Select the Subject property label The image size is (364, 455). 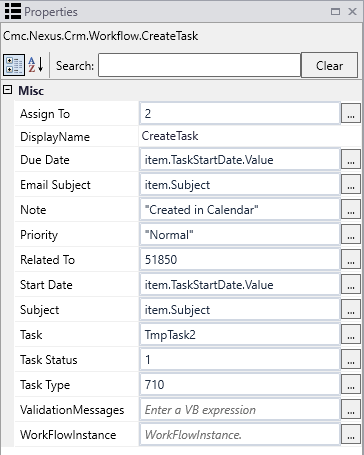39,310
